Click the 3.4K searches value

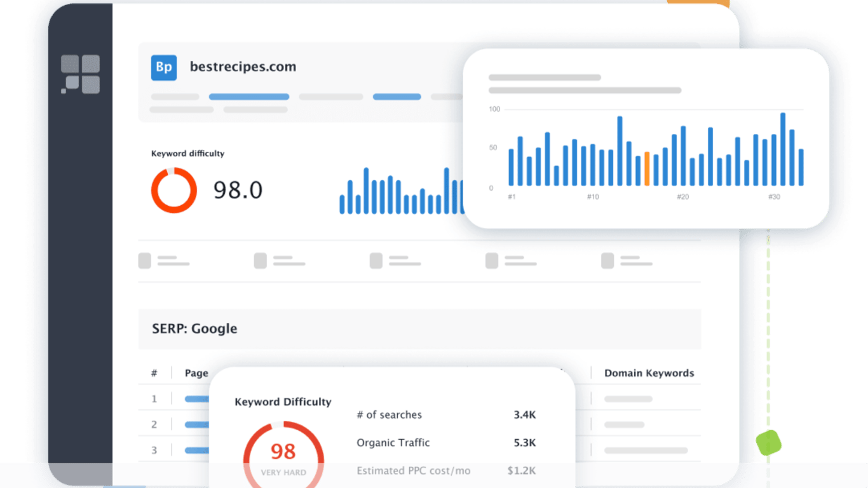[525, 415]
